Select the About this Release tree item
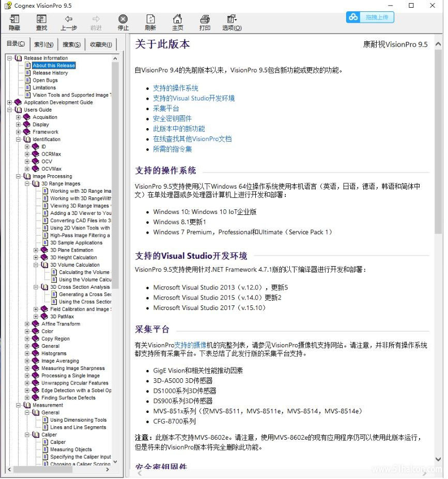448x479 pixels. 54,66
